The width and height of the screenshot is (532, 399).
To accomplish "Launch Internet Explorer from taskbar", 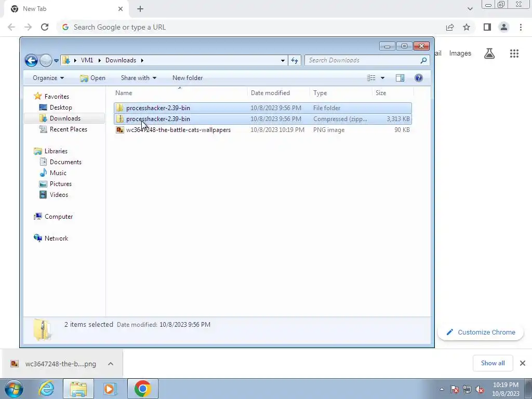I will (x=46, y=389).
